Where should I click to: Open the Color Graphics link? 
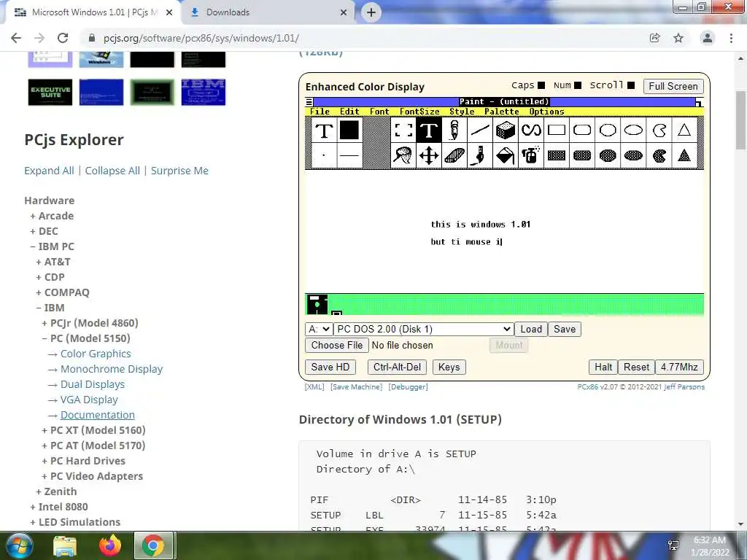pyautogui.click(x=96, y=354)
